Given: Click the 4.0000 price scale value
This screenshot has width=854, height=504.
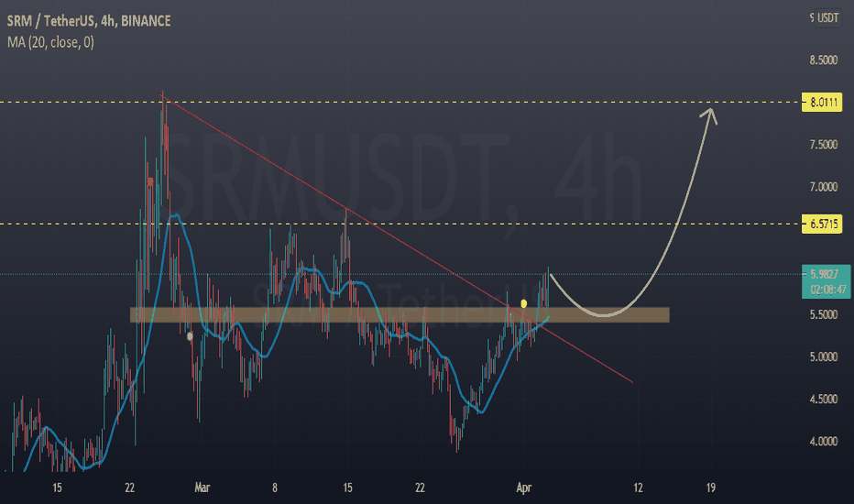Looking at the screenshot, I should point(824,442).
